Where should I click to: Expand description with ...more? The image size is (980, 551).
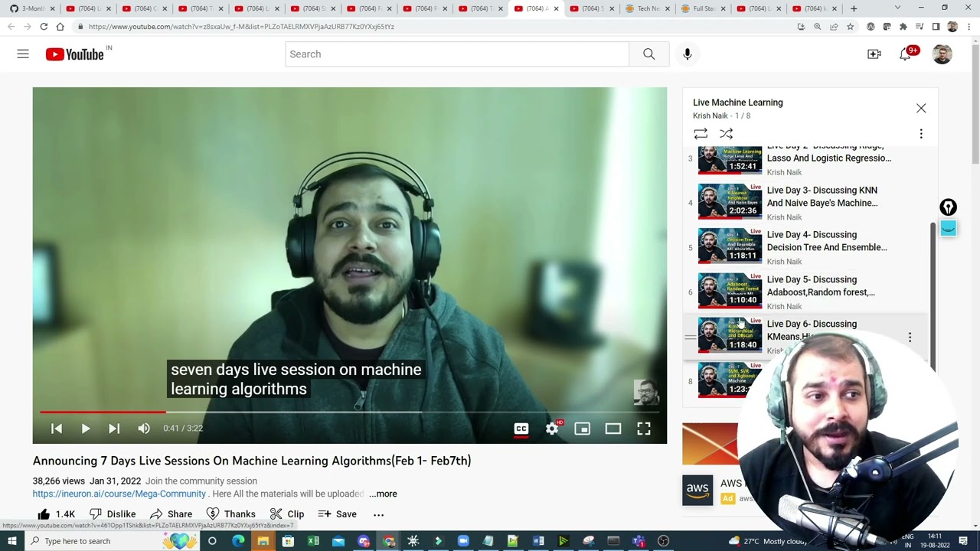pyautogui.click(x=383, y=494)
